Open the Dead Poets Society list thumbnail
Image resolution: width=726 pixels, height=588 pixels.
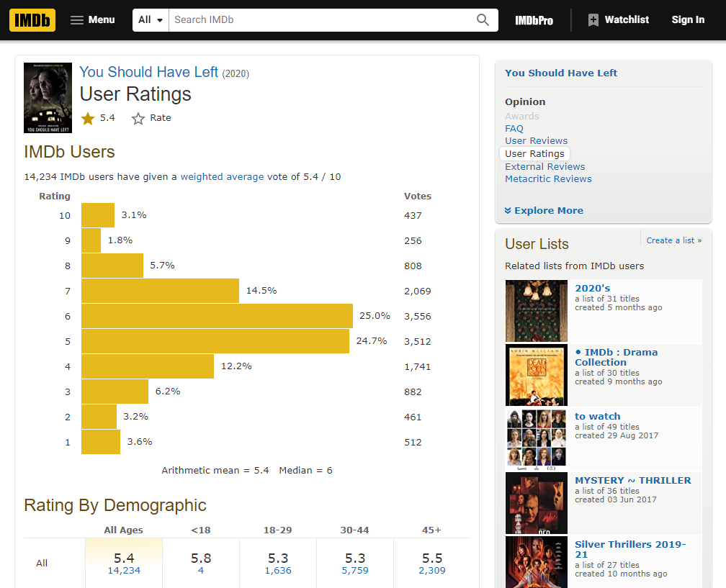tap(536, 375)
